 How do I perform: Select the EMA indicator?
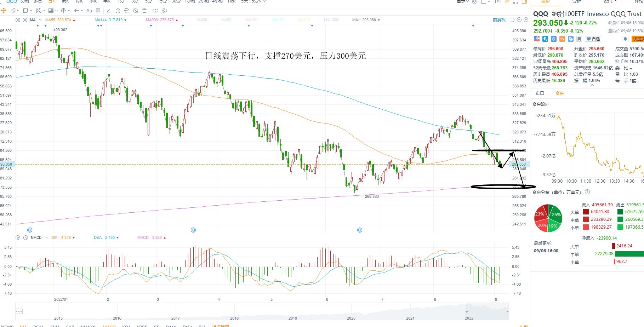pos(55,326)
